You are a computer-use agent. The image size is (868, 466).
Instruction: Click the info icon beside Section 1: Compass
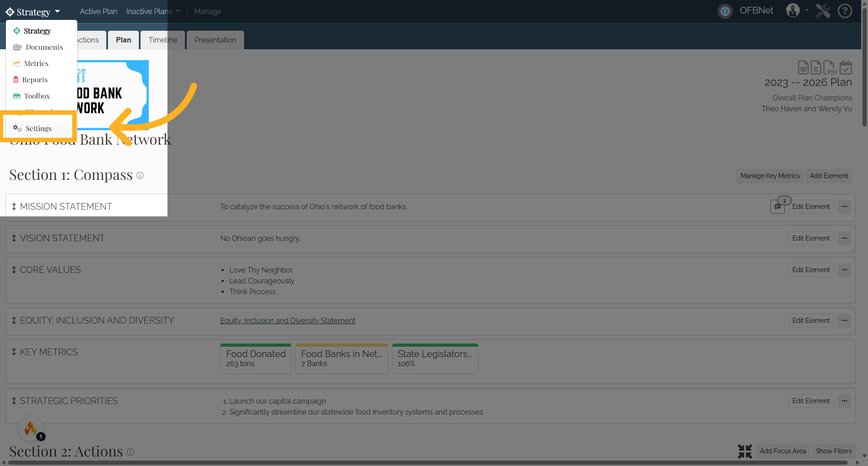(140, 175)
